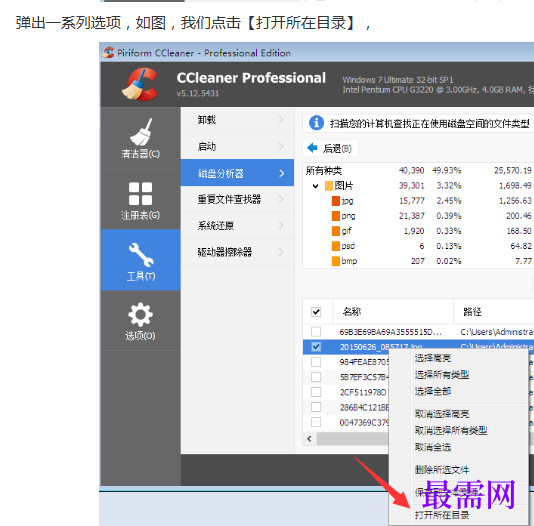Viewport: 534px width, 526px height.
Task: Check the 0047369C379 file checkbox
Action: coord(316,422)
